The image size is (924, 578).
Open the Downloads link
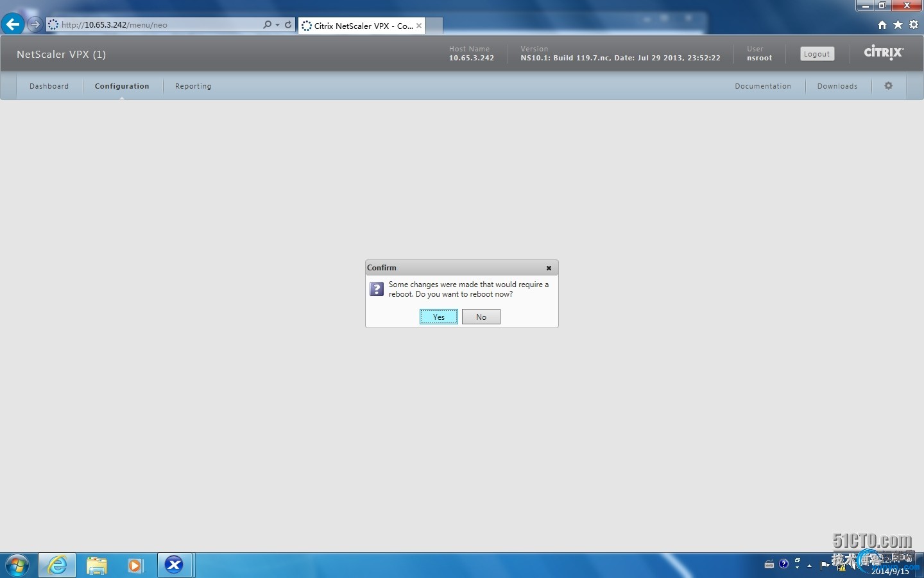click(x=837, y=86)
